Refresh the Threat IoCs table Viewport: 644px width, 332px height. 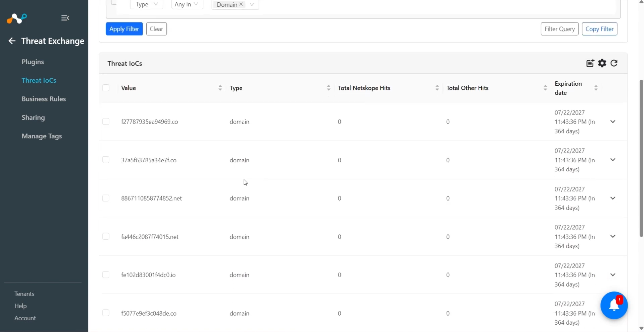[614, 63]
